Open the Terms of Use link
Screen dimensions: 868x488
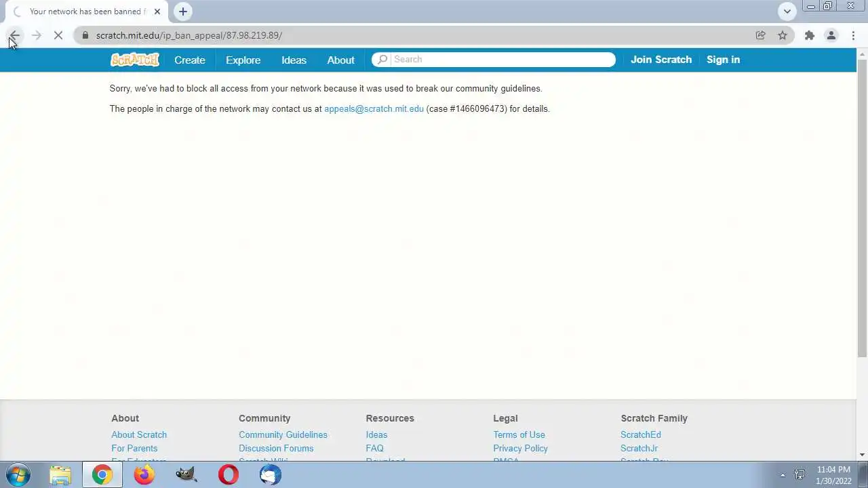tap(519, 434)
